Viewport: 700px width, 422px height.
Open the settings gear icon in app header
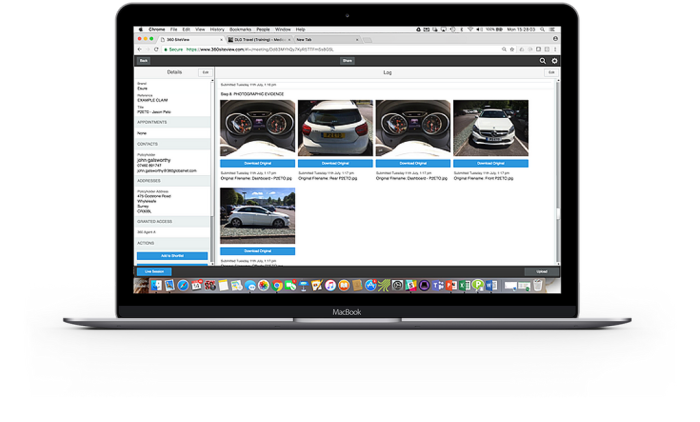click(555, 61)
